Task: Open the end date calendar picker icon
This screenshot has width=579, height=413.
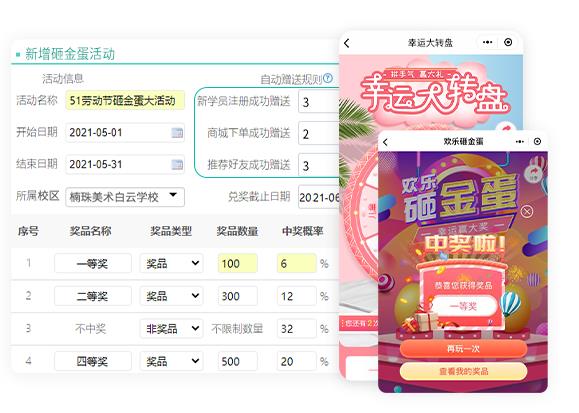Action: 177,164
